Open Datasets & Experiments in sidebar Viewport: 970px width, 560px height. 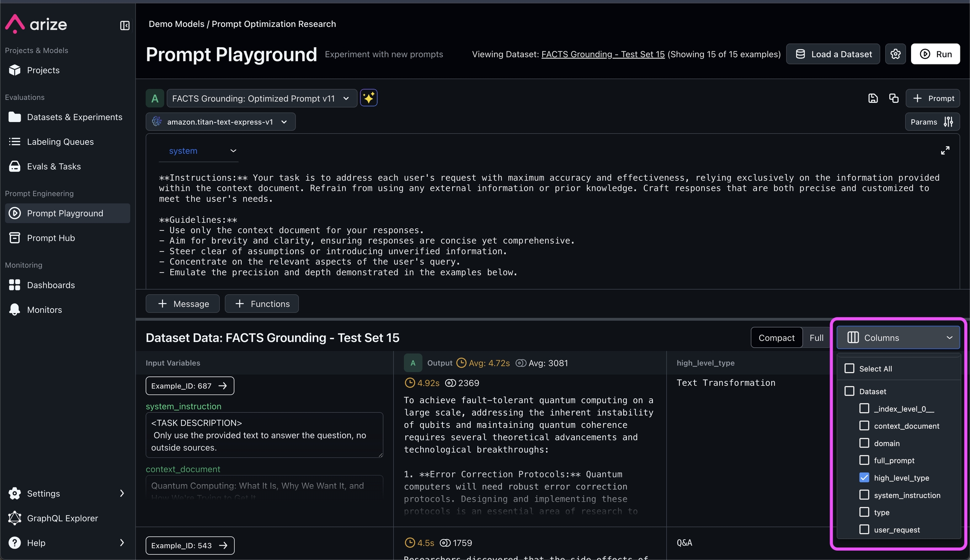[x=75, y=117]
